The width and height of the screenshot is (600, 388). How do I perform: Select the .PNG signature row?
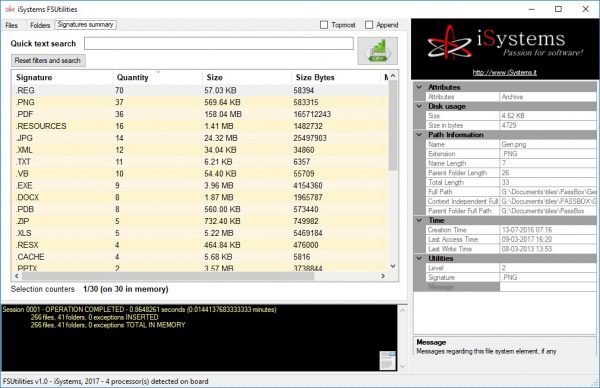click(201, 102)
